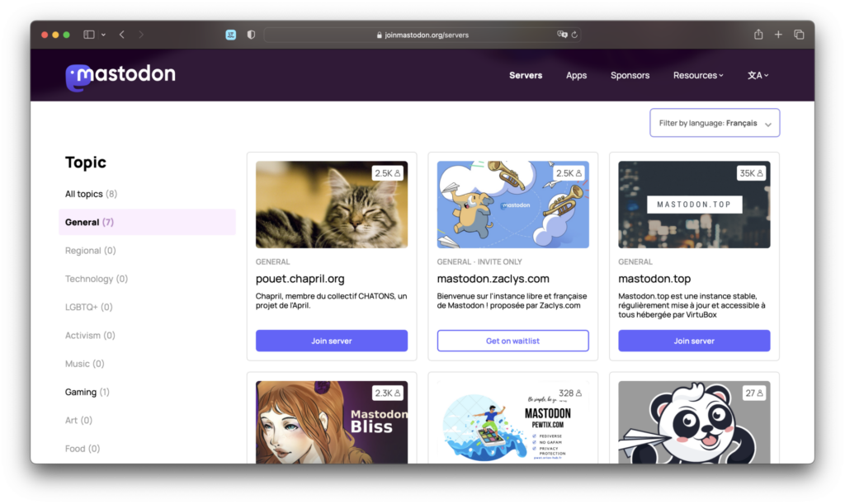Select All topics (8)
Image resolution: width=845 pixels, height=504 pixels.
91,194
